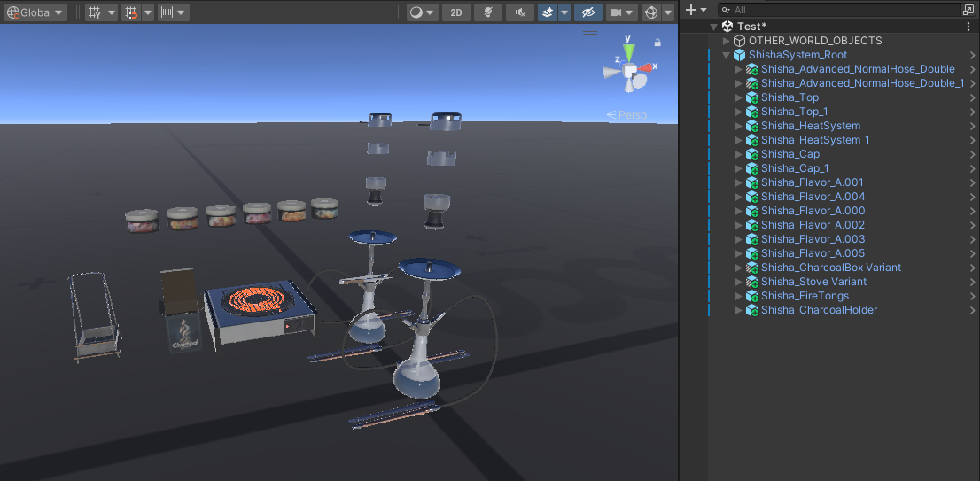
Task: Open prefab arrow for ShishaSystem_Root
Action: click(x=973, y=55)
